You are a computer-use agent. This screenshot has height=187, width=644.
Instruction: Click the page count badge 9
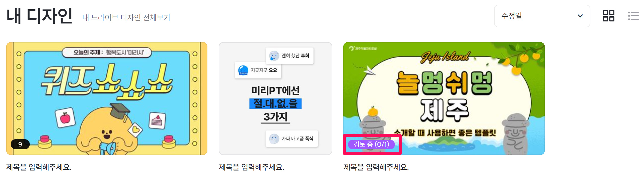click(20, 144)
